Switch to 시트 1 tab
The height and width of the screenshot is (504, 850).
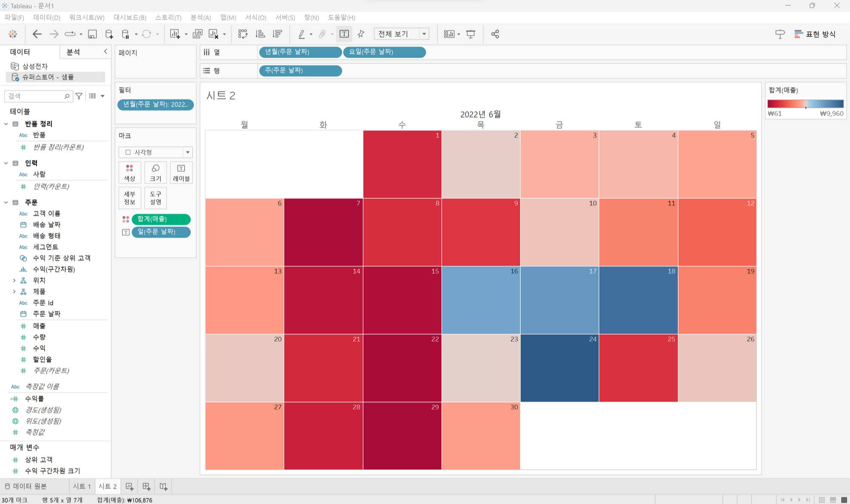[x=82, y=486]
